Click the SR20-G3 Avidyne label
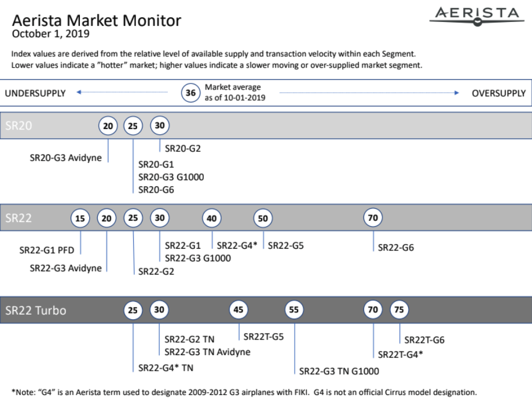 [x=65, y=158]
